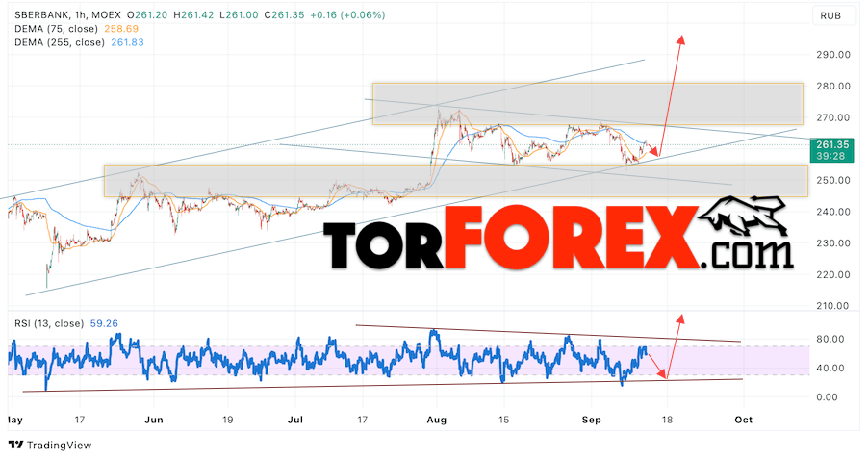Click the 270.00 price axis label

[x=833, y=117]
